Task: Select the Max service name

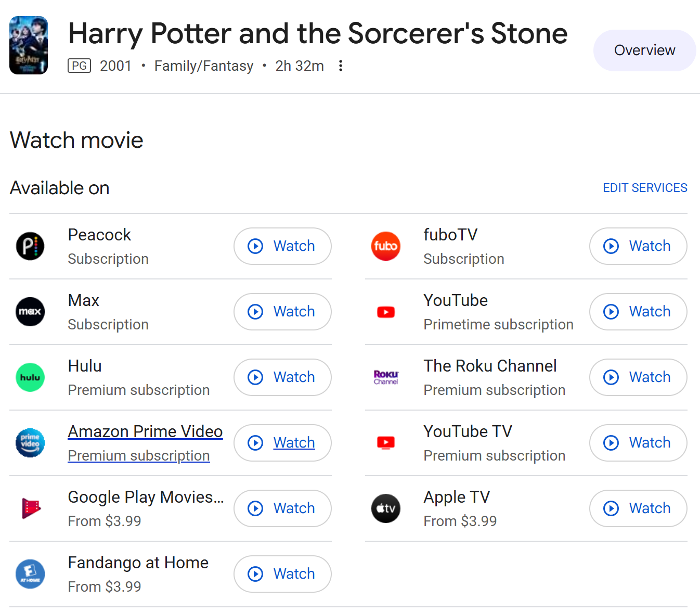Action: pos(83,300)
